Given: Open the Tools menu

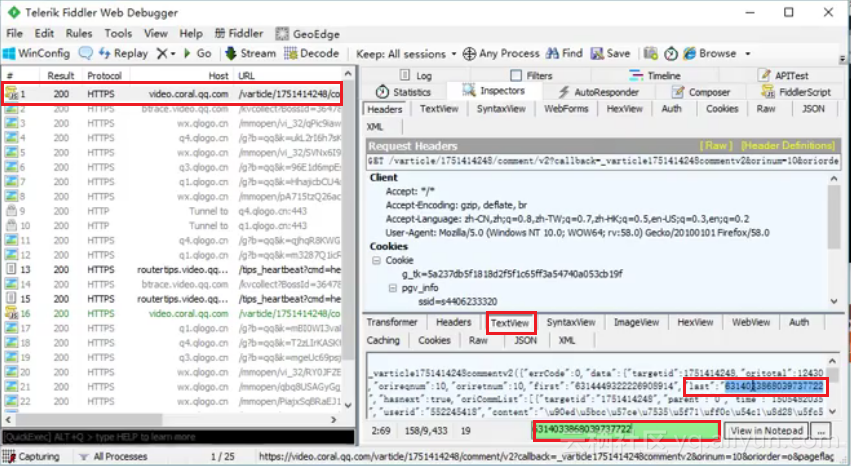Looking at the screenshot, I should [x=118, y=34].
